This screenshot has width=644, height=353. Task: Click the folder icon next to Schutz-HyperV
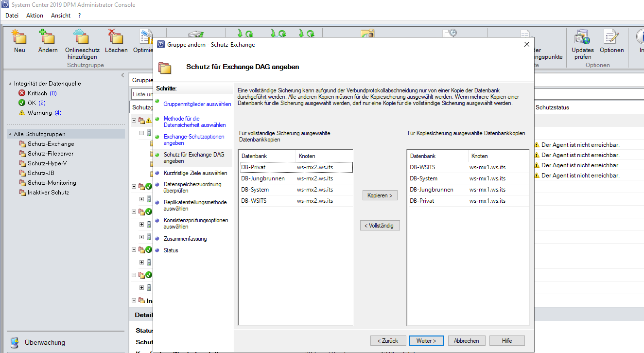click(x=22, y=163)
